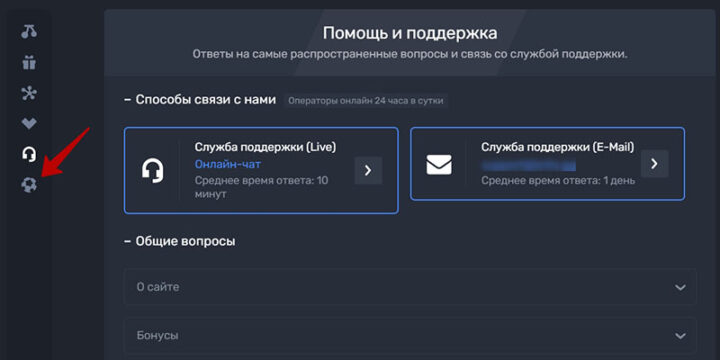This screenshot has width=720, height=360.
Task: Open the cherries slots icon in sidebar
Action: pyautogui.click(x=29, y=32)
